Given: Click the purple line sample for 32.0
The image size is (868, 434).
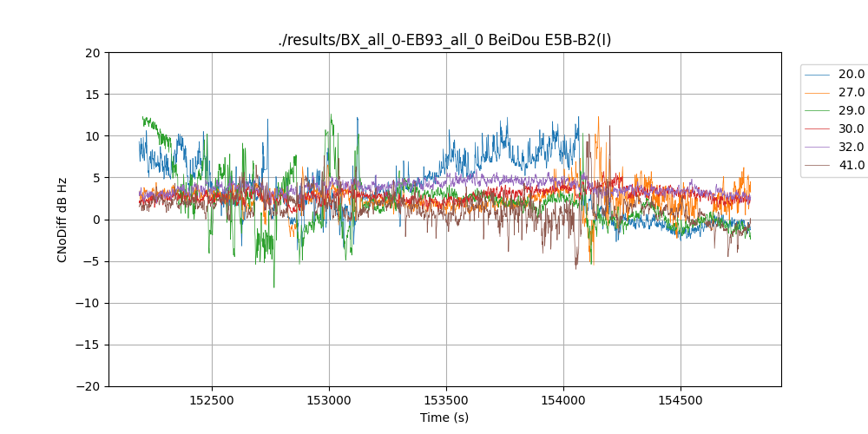Looking at the screenshot, I should 818,148.
